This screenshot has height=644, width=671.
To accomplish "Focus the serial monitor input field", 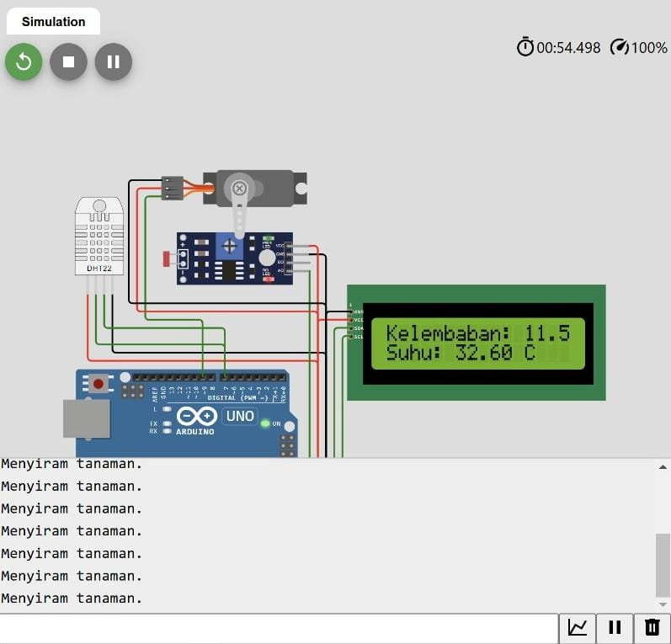I will 279,628.
